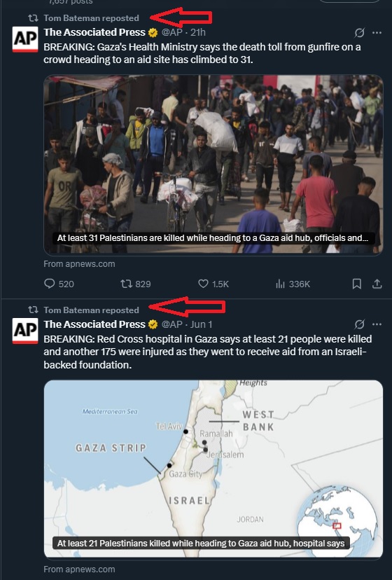Open Grok icon on the Jun 1 post

click(x=359, y=324)
